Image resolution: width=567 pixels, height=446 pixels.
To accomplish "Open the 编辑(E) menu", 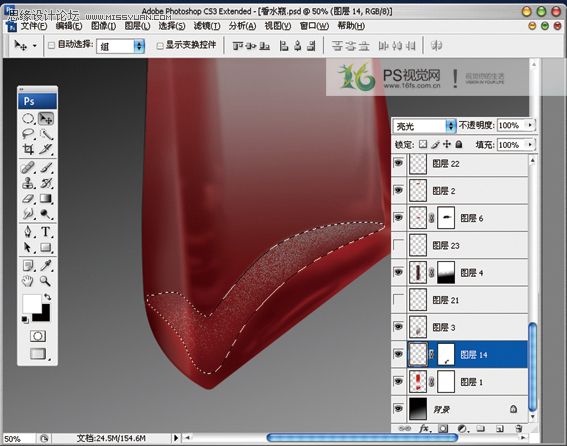I will (x=69, y=26).
